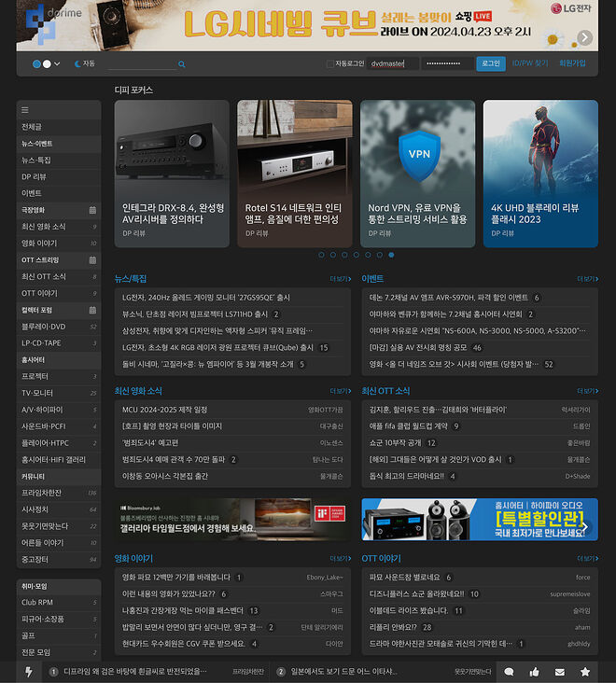The width and height of the screenshot is (616, 683).
Task: Click the blue and white theme circles
Action: tap(42, 64)
